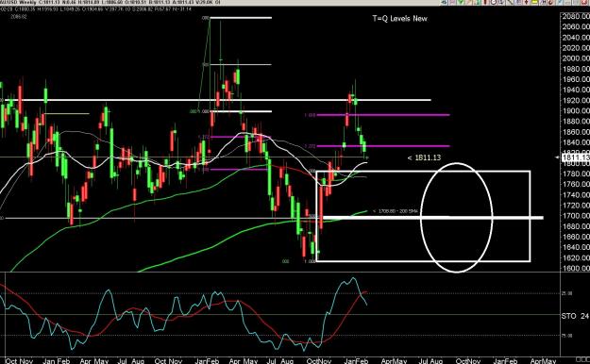Click the '1708.80 - 200 SMA' label
Viewport: 590px width, 364px height.
tap(396, 211)
